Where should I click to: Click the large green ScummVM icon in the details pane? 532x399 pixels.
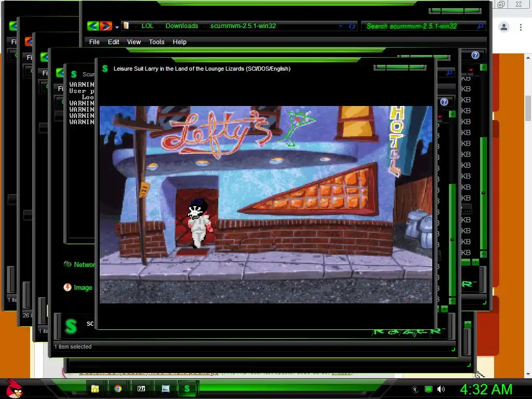pyautogui.click(x=71, y=326)
